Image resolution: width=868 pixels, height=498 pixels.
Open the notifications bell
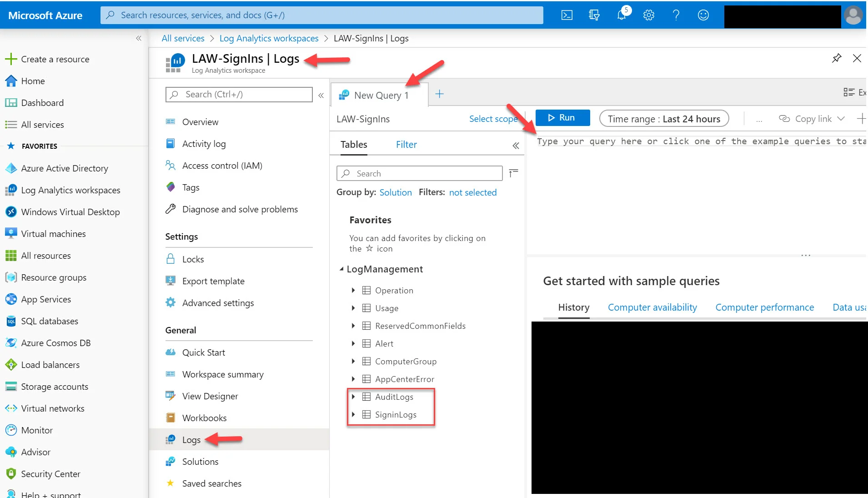tap(622, 15)
